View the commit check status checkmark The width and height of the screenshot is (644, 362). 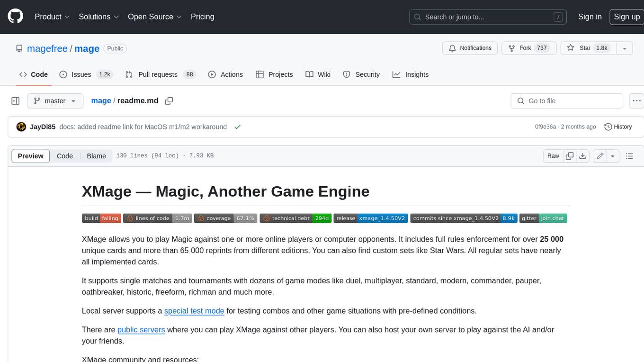tap(237, 127)
